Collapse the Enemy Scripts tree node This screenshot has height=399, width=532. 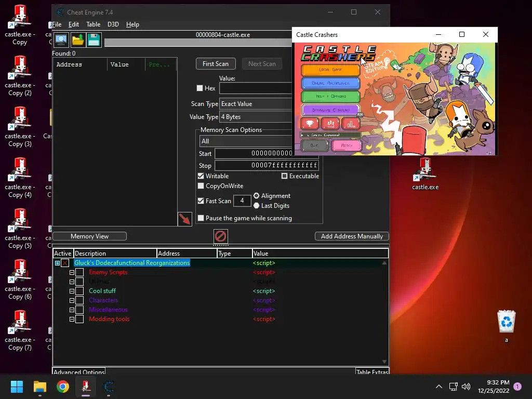72,272
